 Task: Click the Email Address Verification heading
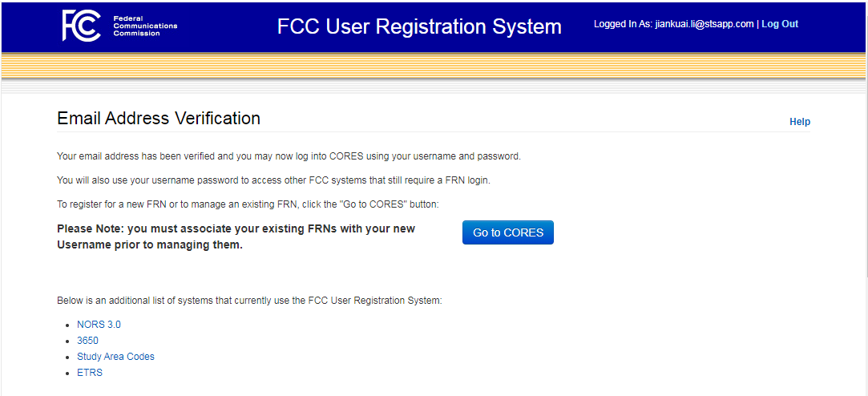coord(159,118)
